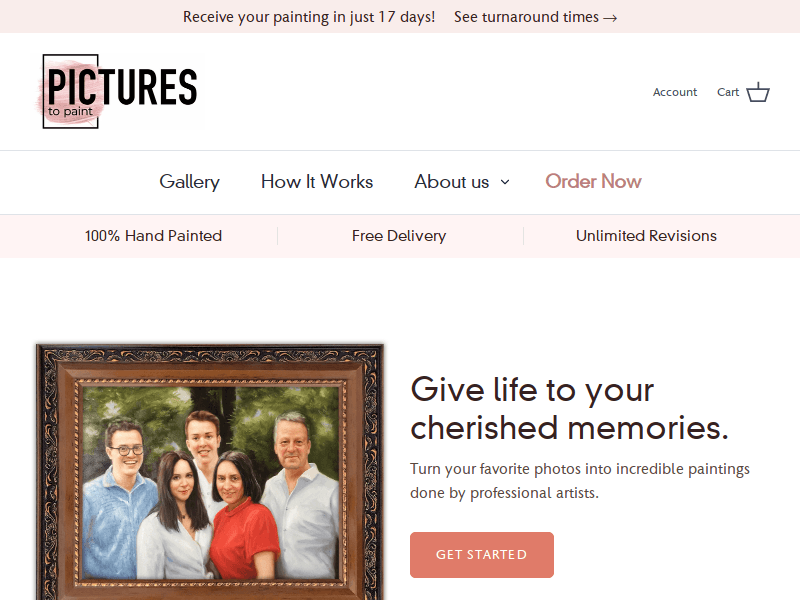Screen dimensions: 800x600
Task: Select the Order Now link
Action: (593, 182)
